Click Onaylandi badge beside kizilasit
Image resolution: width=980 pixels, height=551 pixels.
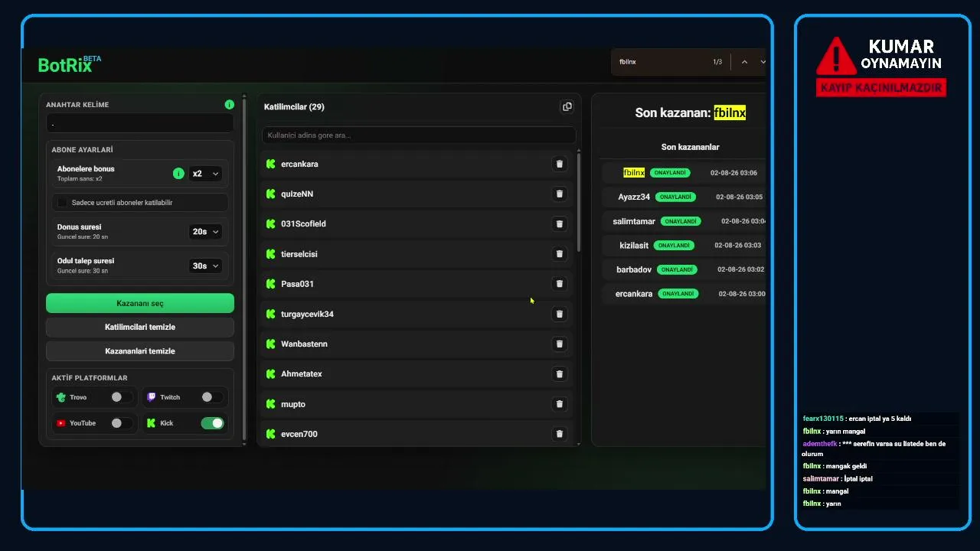click(674, 246)
